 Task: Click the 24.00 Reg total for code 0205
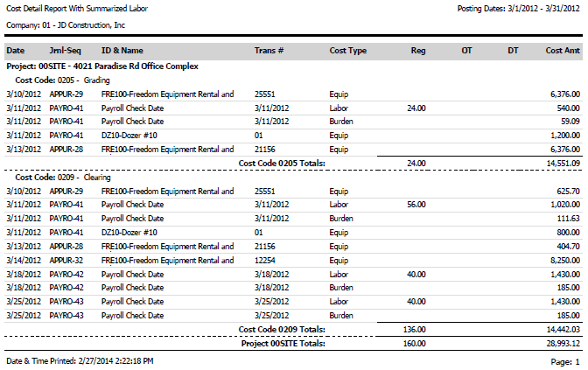pos(416,164)
